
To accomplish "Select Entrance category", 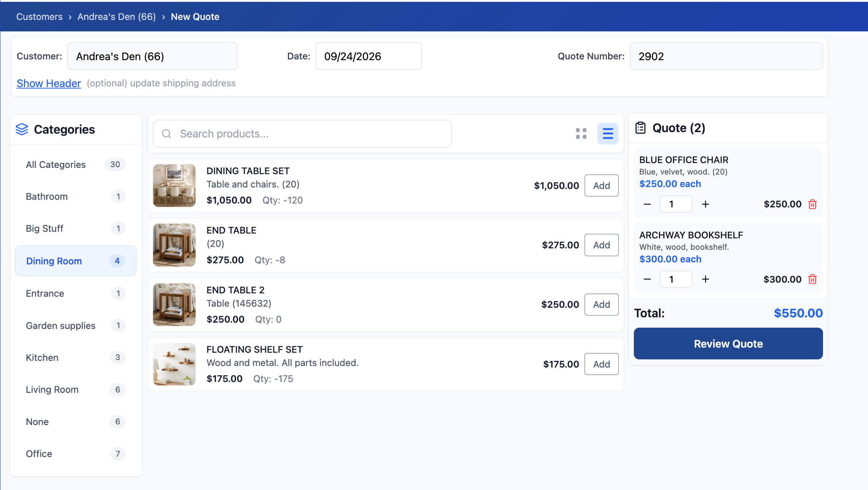I will pyautogui.click(x=76, y=293).
